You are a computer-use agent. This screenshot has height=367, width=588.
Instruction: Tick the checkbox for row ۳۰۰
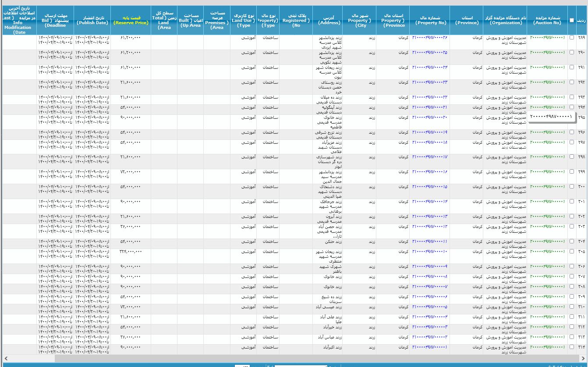(x=572, y=187)
